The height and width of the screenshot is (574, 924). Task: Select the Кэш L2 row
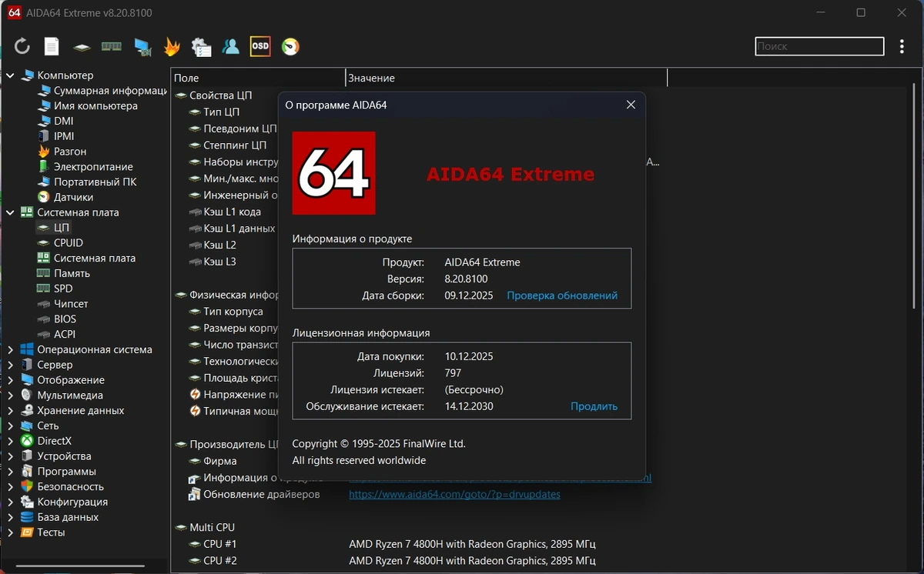[219, 245]
